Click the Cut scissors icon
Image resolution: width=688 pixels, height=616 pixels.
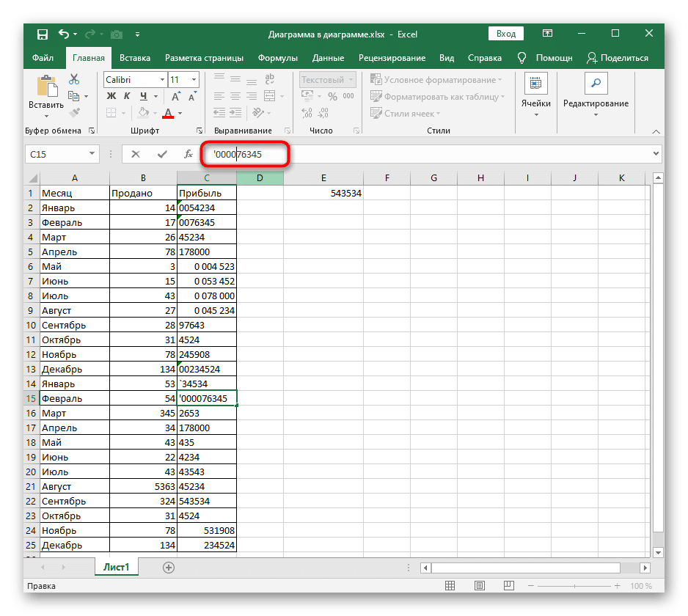click(x=74, y=79)
